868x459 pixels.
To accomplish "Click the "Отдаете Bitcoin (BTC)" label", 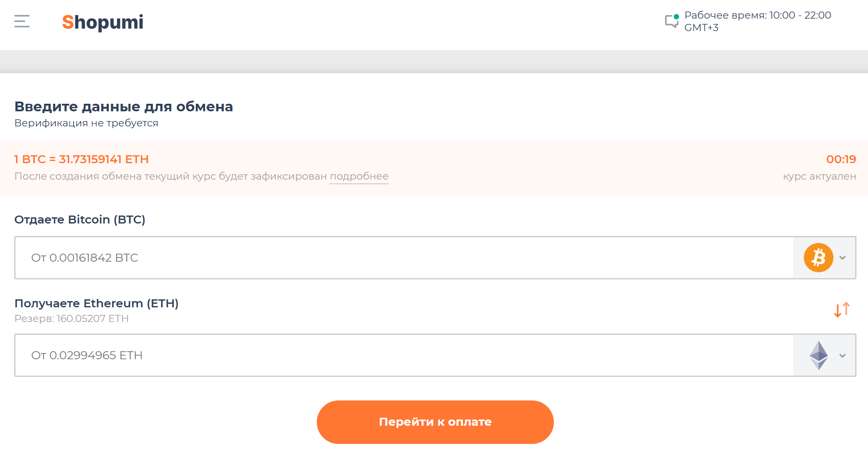I will coord(80,220).
